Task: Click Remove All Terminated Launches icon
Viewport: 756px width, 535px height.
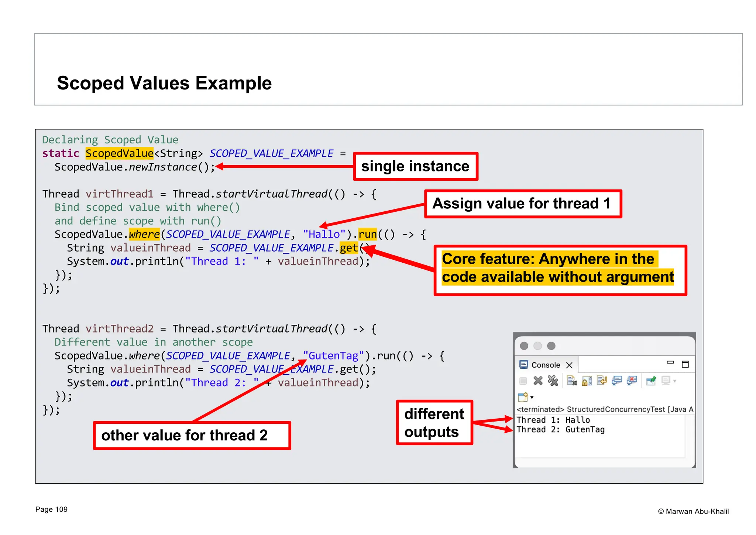Action: [553, 381]
